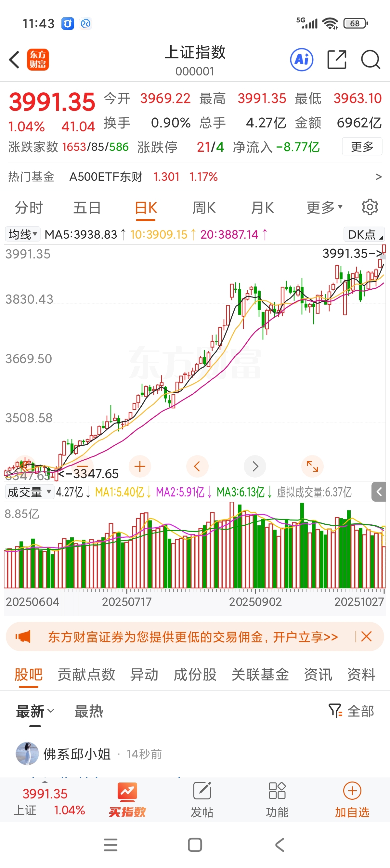Viewport: 390px width, 868px height.
Task: Open the 均线 indicator dropdown
Action: (x=22, y=234)
